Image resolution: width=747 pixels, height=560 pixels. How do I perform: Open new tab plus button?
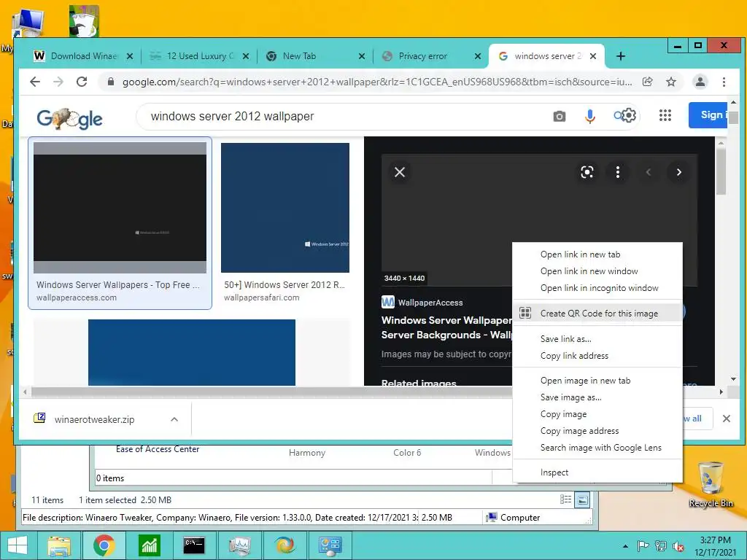(620, 56)
